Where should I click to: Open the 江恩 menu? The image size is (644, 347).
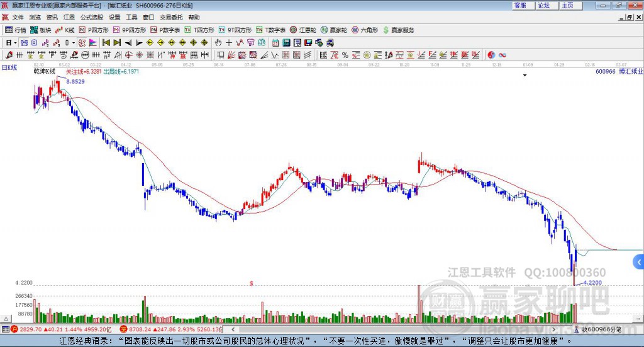pos(69,17)
